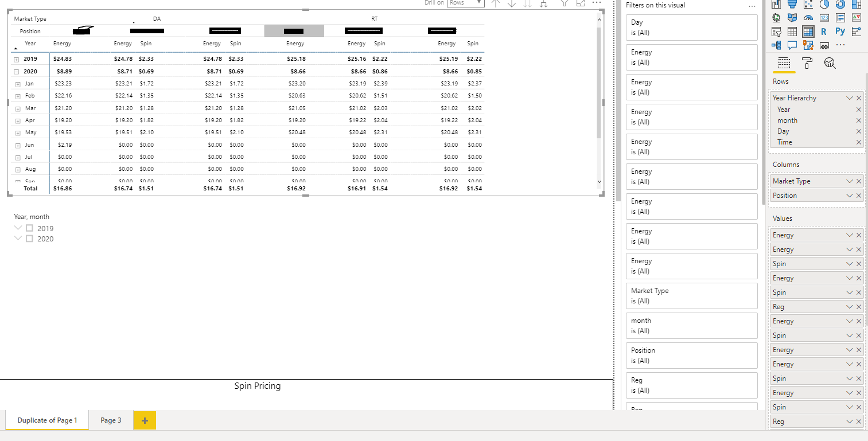Viewport: 868px width, 441px height.
Task: Open the Analytics magnifier tab
Action: click(830, 63)
